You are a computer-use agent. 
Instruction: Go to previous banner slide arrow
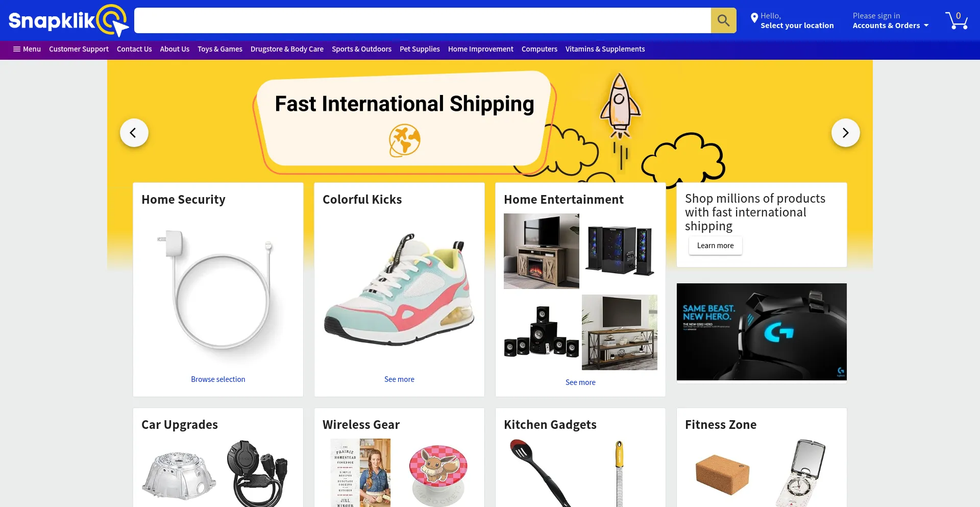point(134,133)
